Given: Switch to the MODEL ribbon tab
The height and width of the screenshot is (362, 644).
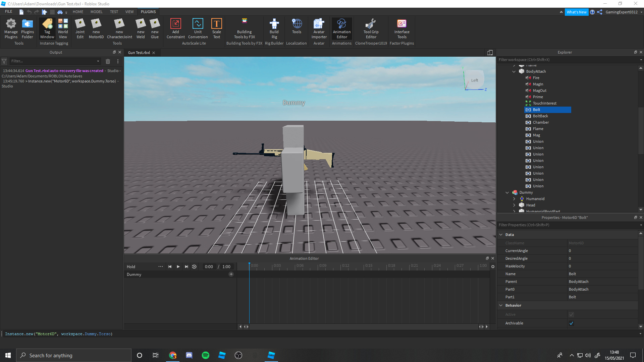Looking at the screenshot, I should (x=96, y=12).
